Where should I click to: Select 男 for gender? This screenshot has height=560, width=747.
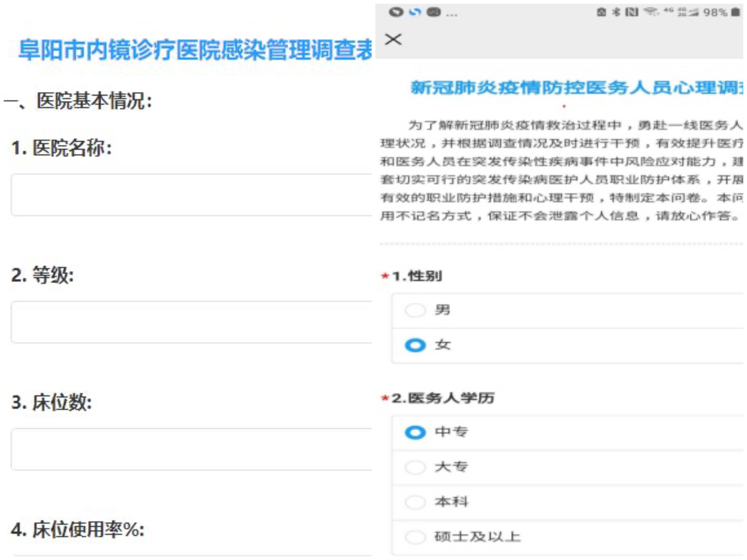[415, 310]
